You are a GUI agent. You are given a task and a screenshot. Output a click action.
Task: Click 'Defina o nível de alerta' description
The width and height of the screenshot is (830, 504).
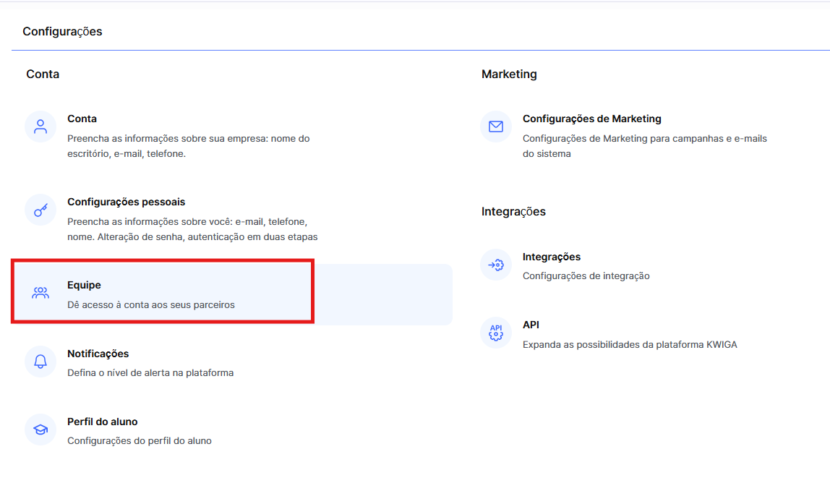pyautogui.click(x=150, y=373)
